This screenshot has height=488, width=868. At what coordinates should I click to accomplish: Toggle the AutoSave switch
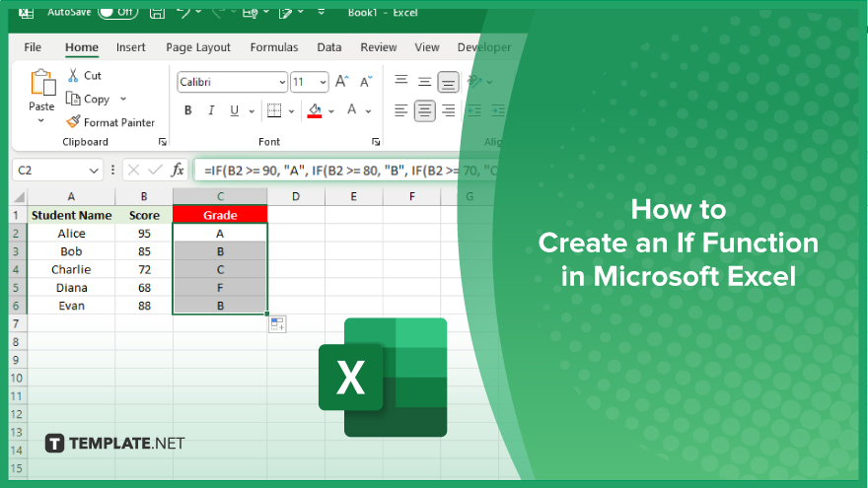(x=118, y=12)
